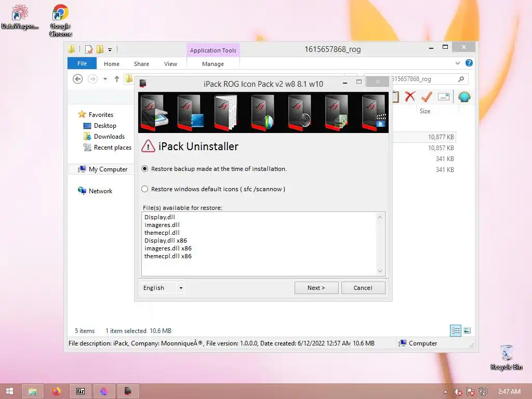The height and width of the screenshot is (399, 532).
Task: Open Recent places in navigation pane
Action: pos(112,147)
